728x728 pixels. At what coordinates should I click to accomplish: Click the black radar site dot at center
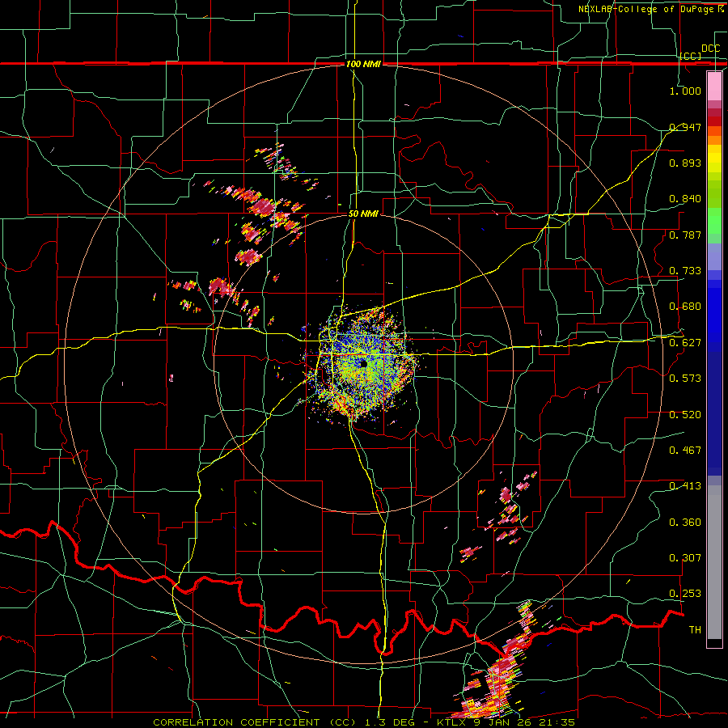(x=363, y=364)
